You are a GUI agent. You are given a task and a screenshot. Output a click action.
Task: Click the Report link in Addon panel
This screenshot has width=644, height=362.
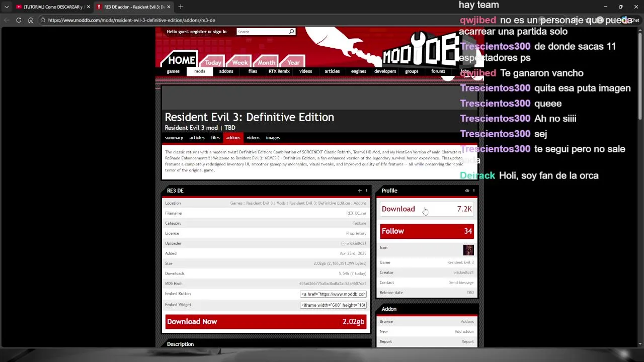[467, 342]
